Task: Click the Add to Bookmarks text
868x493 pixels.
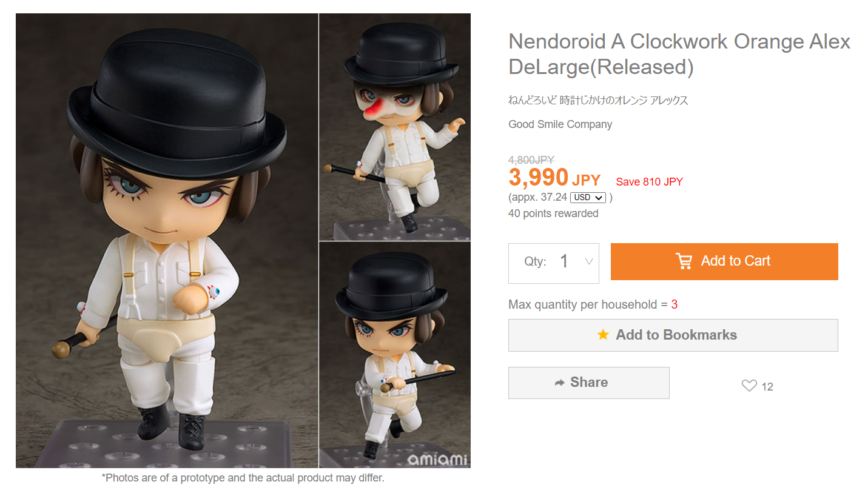Action: [x=676, y=335]
